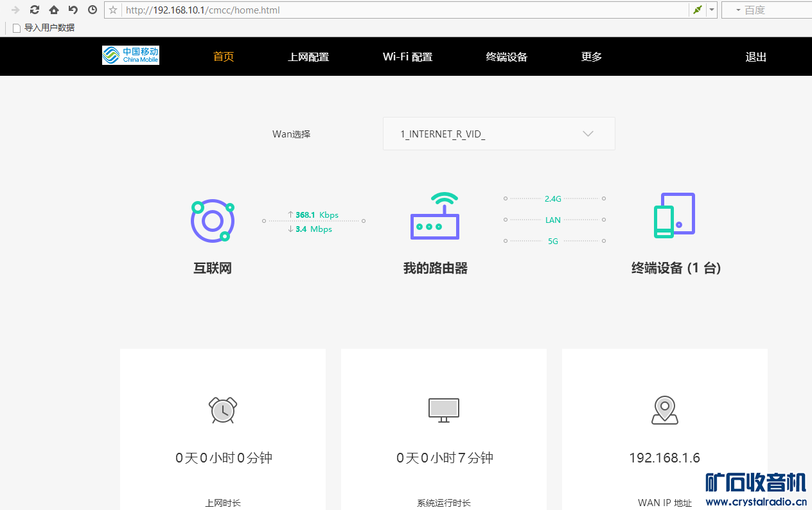Viewport: 812px width, 510px height.
Task: Open the Wi-Fi 配置 menu
Action: pyautogui.click(x=408, y=57)
